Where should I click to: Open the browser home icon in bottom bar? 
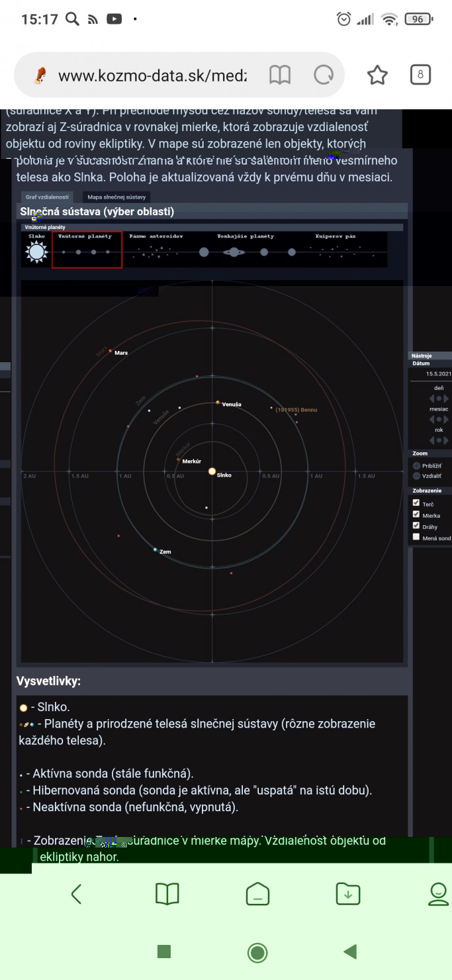[x=257, y=894]
